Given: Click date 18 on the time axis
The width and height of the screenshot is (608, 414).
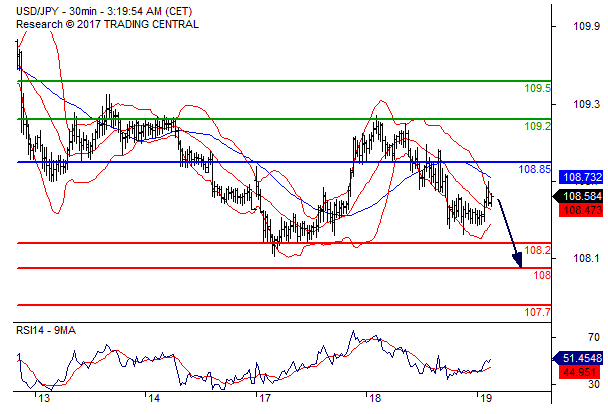Looking at the screenshot, I should click(375, 398).
